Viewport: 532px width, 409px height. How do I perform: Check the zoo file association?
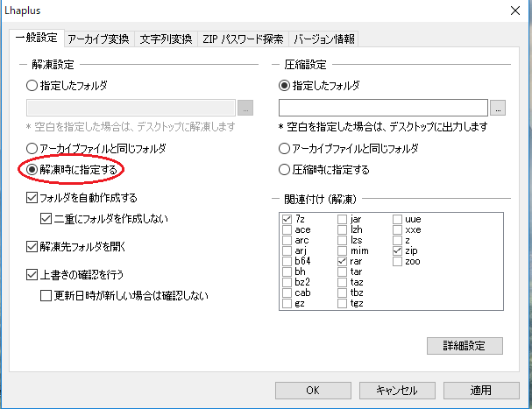click(x=397, y=261)
